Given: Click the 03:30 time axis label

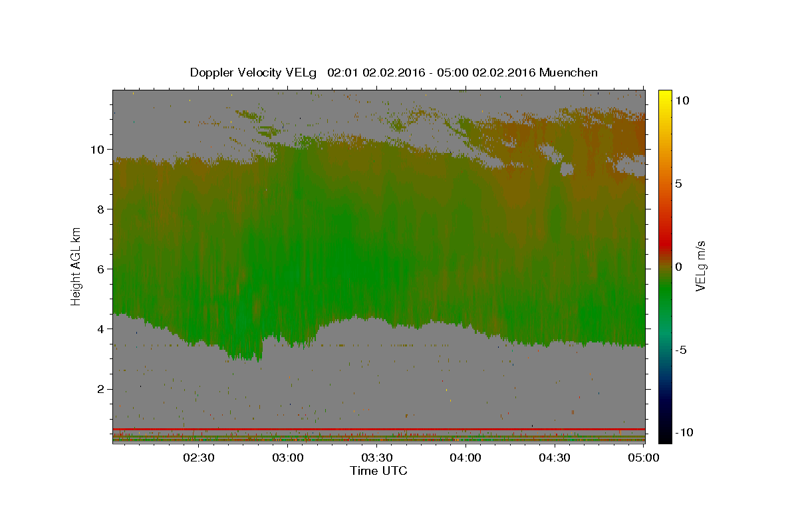Looking at the screenshot, I should 377,458.
